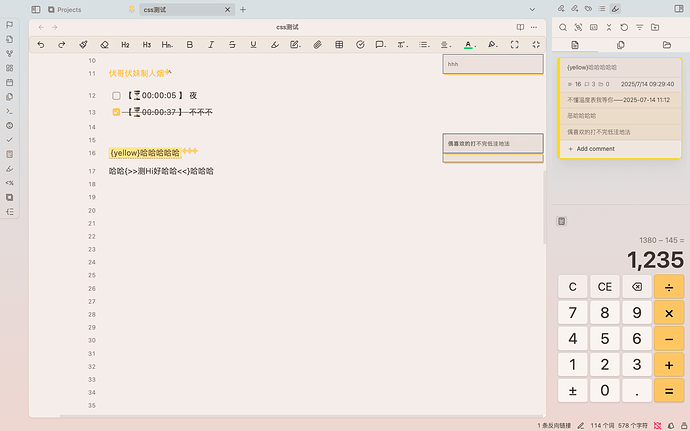Open the tags panel in right sidebar

[588, 8]
